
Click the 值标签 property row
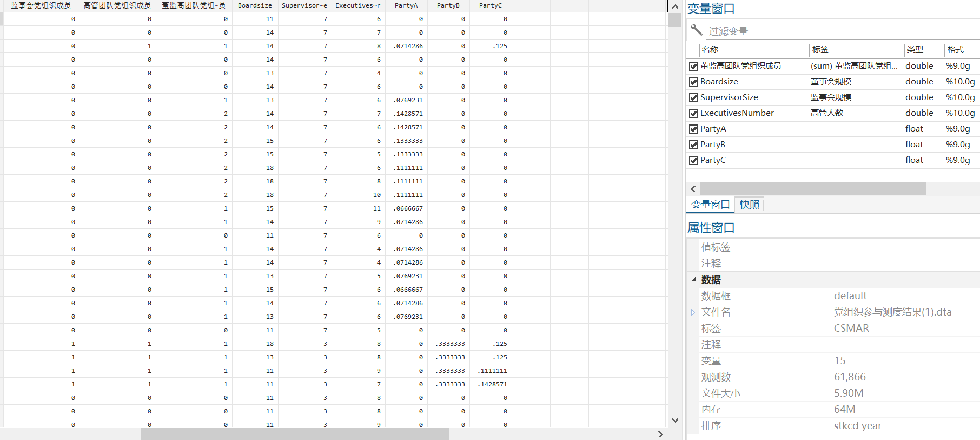pos(833,247)
